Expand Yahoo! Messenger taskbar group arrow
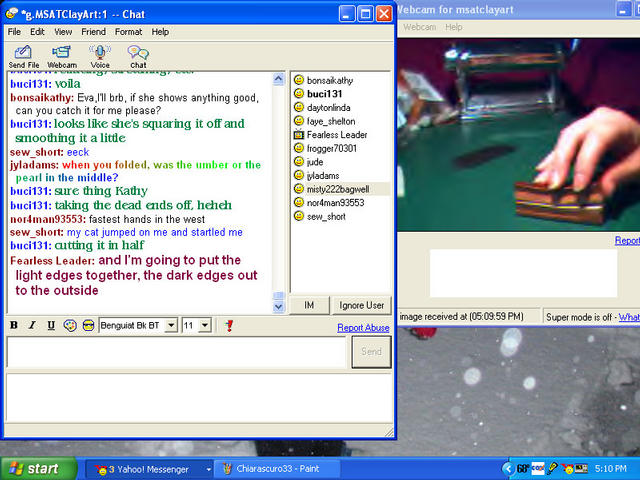 click(x=209, y=469)
